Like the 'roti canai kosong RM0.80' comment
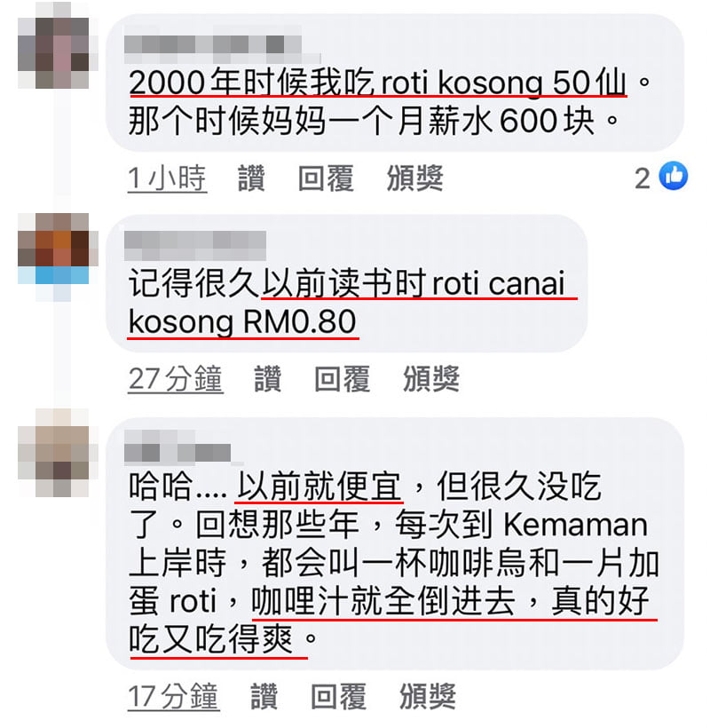This screenshot has width=710, height=728. click(268, 378)
